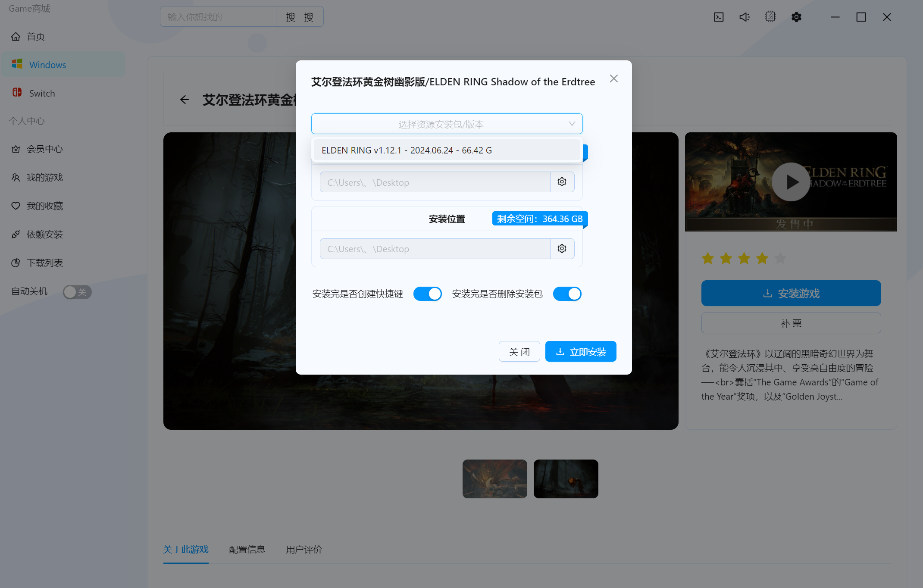This screenshot has height=588, width=923.
Task: Open the dragon screenshot thumbnail
Action: pos(495,479)
